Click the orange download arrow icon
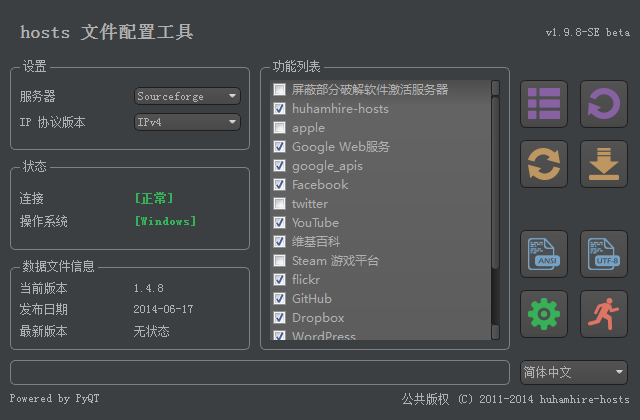This screenshot has width=640, height=420. 604,164
